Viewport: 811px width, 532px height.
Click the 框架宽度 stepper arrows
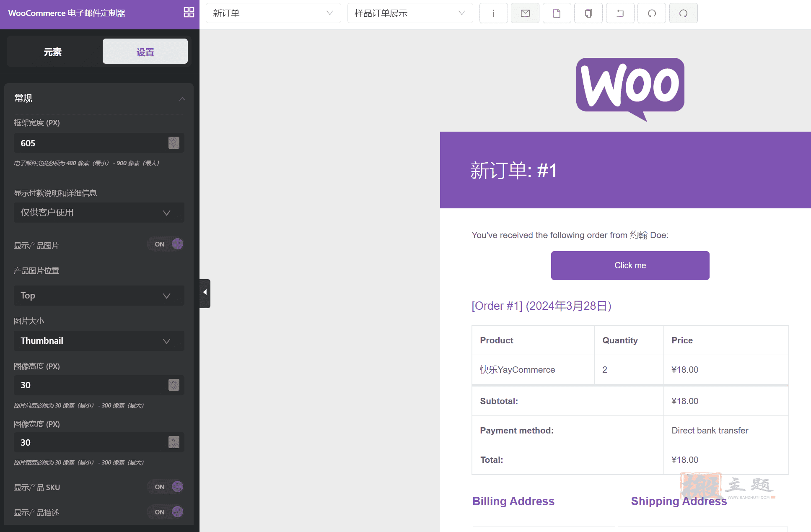click(x=174, y=143)
